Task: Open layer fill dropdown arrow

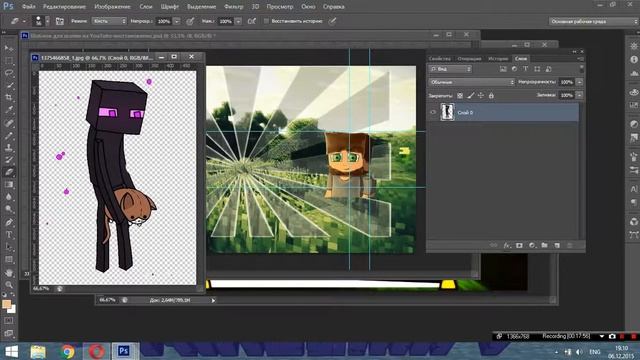Action: [x=579, y=95]
